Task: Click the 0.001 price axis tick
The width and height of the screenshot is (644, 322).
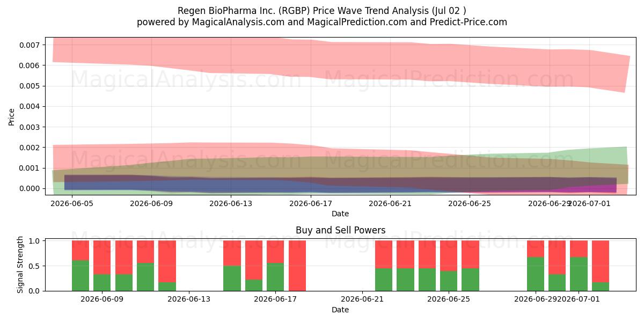Action: (x=30, y=168)
